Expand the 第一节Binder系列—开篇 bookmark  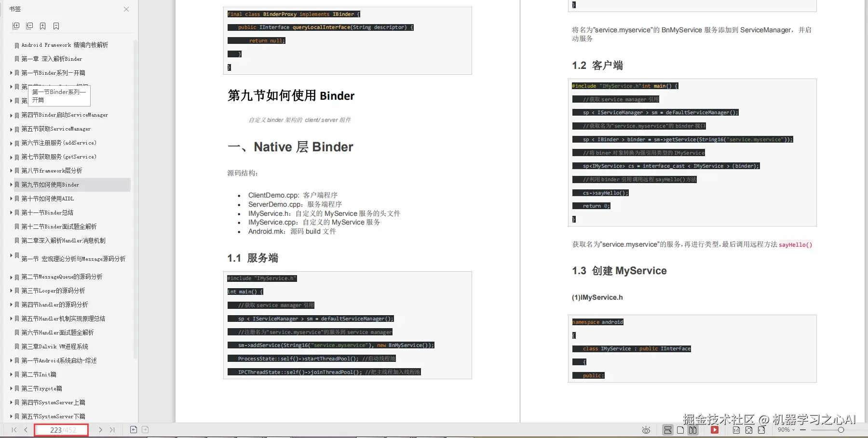(11, 73)
